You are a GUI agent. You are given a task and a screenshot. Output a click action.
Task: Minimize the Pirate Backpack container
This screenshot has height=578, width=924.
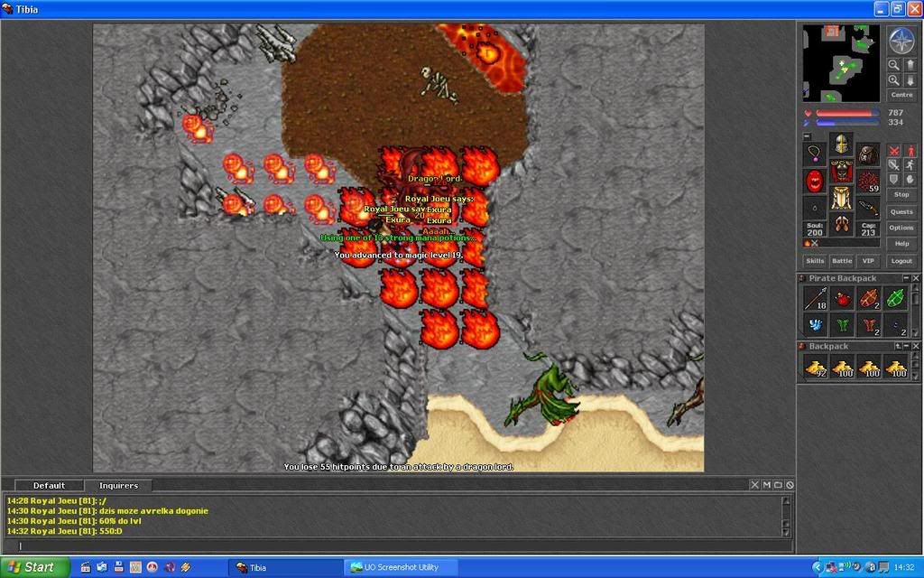[x=906, y=278]
